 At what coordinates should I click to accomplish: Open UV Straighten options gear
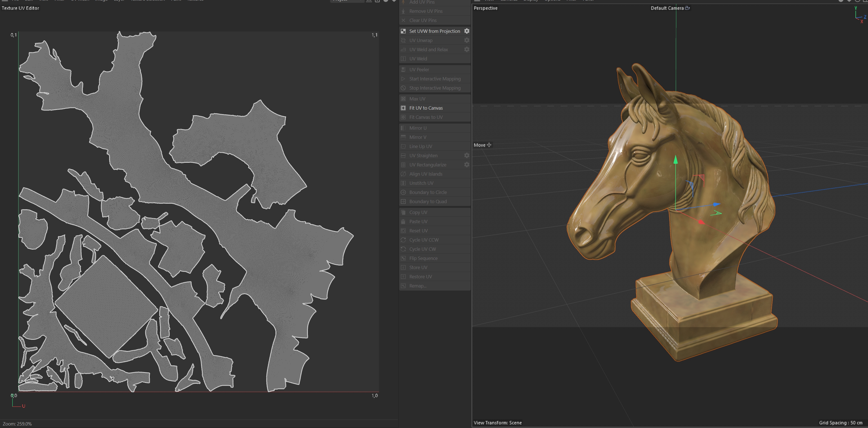(x=467, y=156)
